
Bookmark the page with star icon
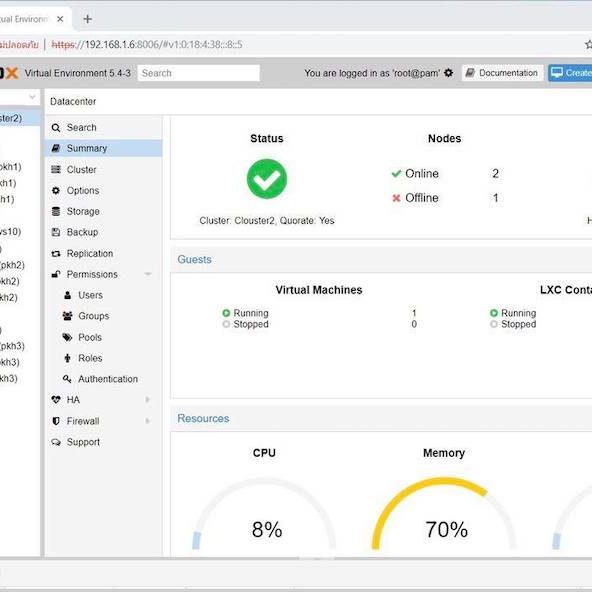588,45
